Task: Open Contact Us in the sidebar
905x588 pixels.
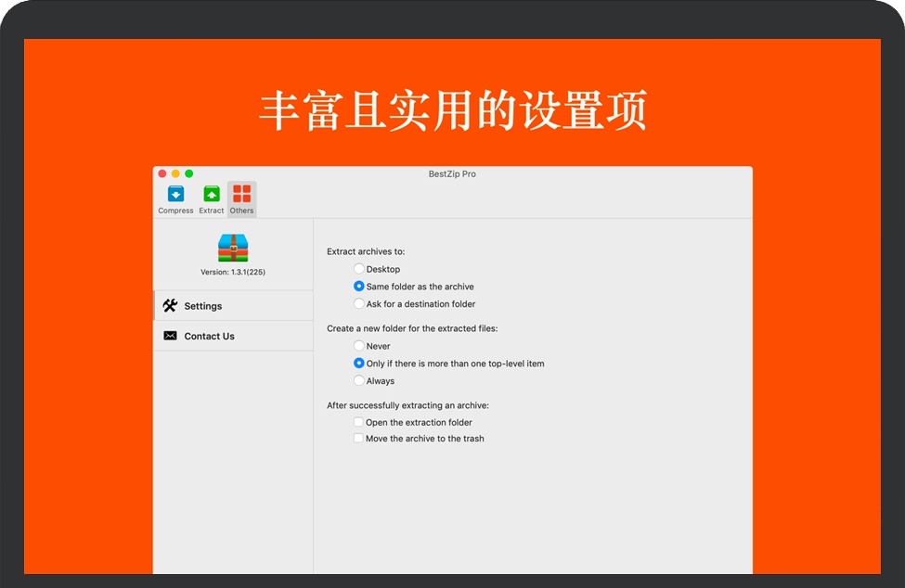Action: pos(233,336)
